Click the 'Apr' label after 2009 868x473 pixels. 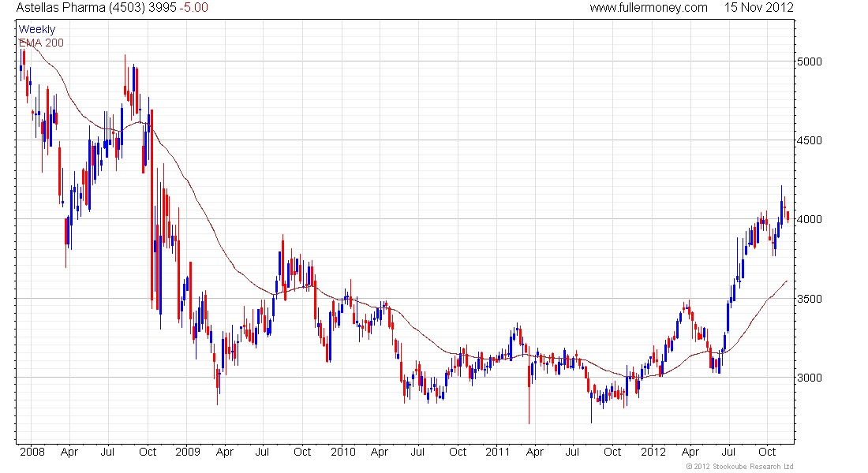pos(225,453)
